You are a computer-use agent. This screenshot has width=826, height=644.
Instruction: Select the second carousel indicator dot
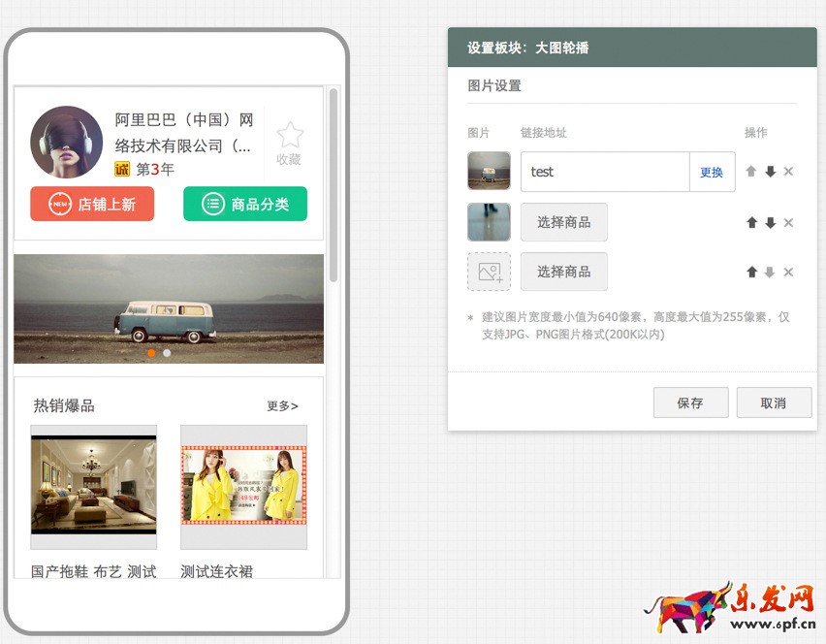point(167,353)
